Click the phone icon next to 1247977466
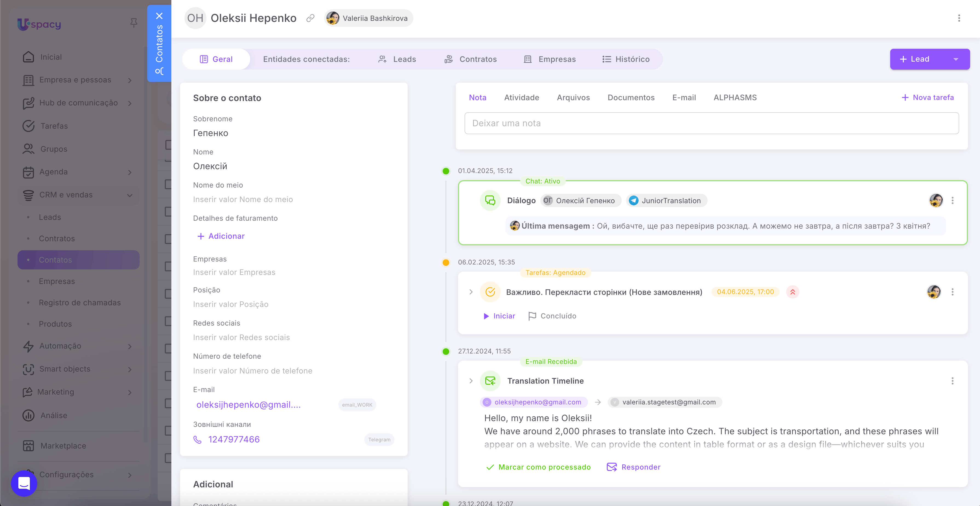This screenshot has width=980, height=506. [x=197, y=440]
